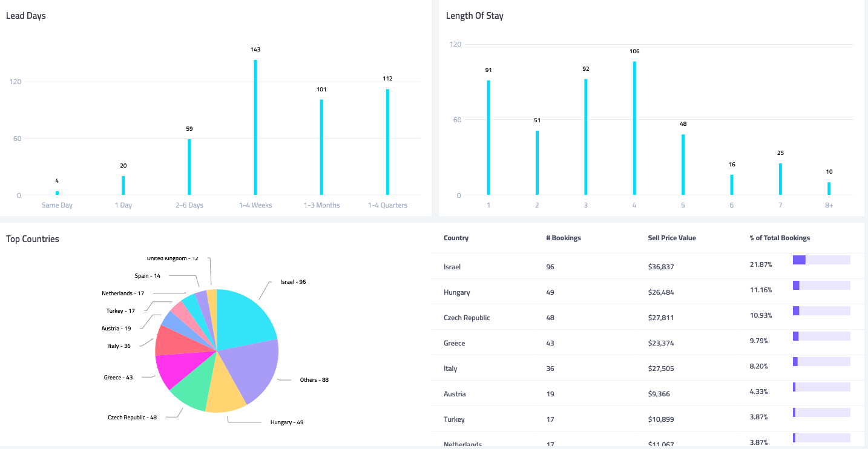The width and height of the screenshot is (868, 449).
Task: Click the 'Greece - 43' pie label
Action: tap(119, 378)
